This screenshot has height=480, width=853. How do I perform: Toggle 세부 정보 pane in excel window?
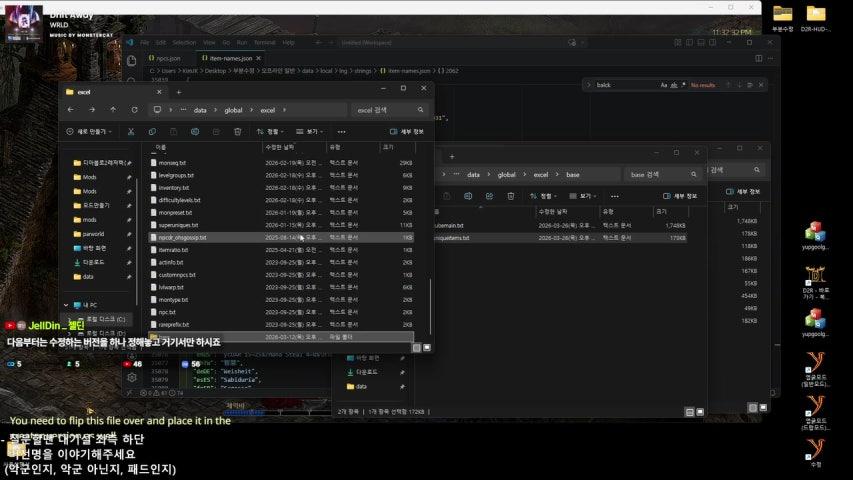tap(407, 132)
